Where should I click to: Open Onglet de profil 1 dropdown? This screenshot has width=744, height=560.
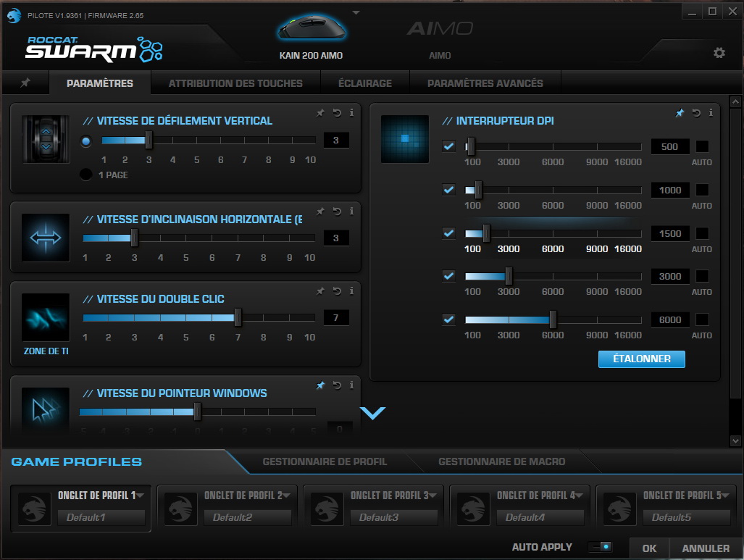click(x=140, y=496)
